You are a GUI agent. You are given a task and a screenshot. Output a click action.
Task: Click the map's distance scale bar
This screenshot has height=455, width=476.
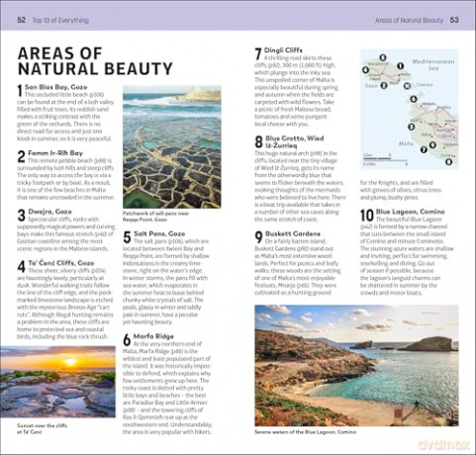[x=385, y=159]
